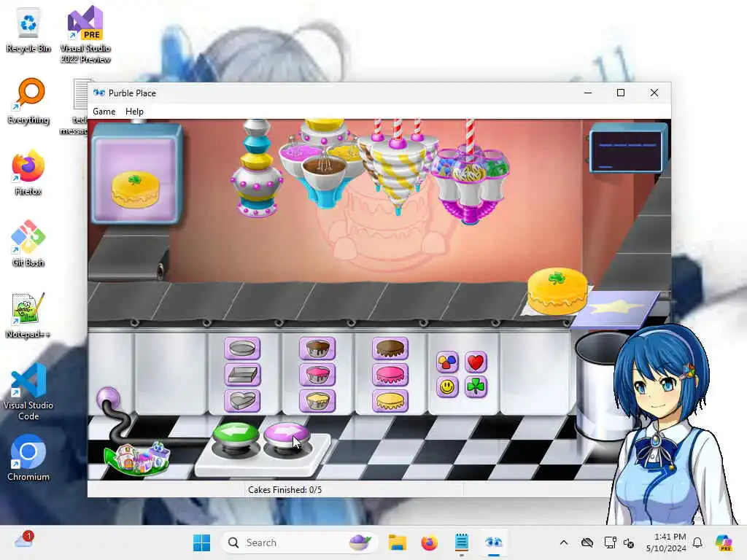Choose the chocolate batter button

pyautogui.click(x=317, y=349)
